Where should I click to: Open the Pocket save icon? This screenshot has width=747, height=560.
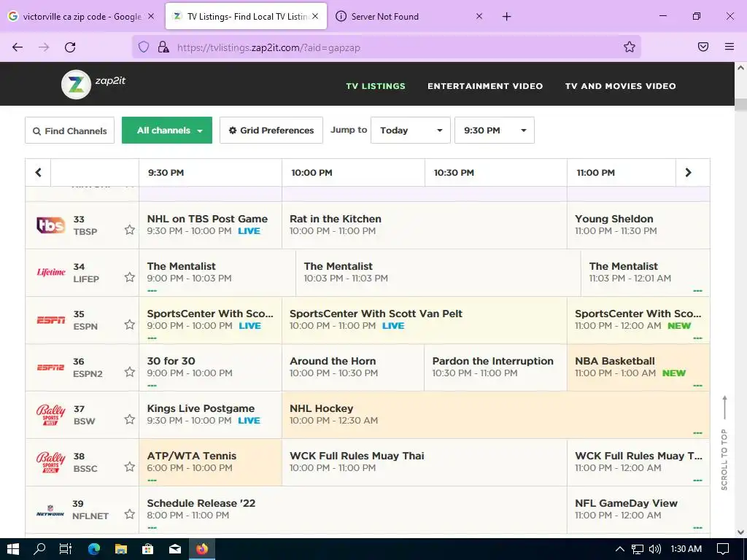tap(703, 47)
